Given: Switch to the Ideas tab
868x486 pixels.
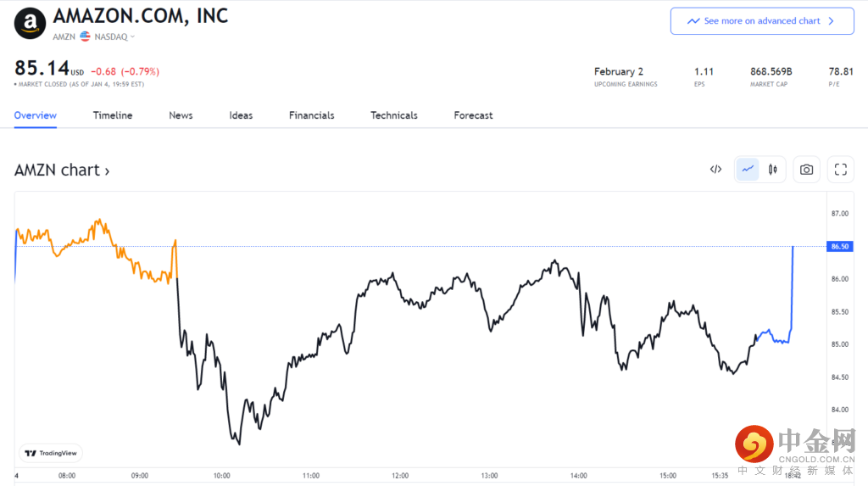Looking at the screenshot, I should click(x=241, y=115).
